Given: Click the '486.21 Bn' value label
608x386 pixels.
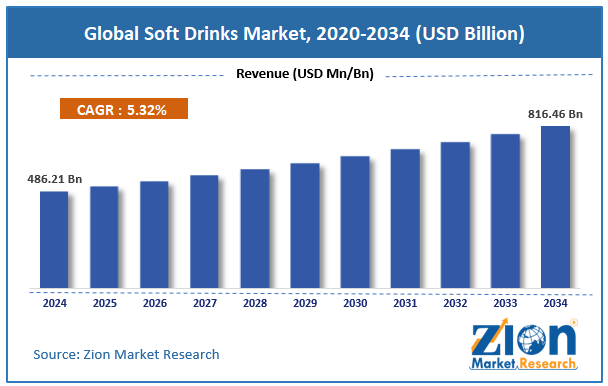Looking at the screenshot, I should 54,179.
